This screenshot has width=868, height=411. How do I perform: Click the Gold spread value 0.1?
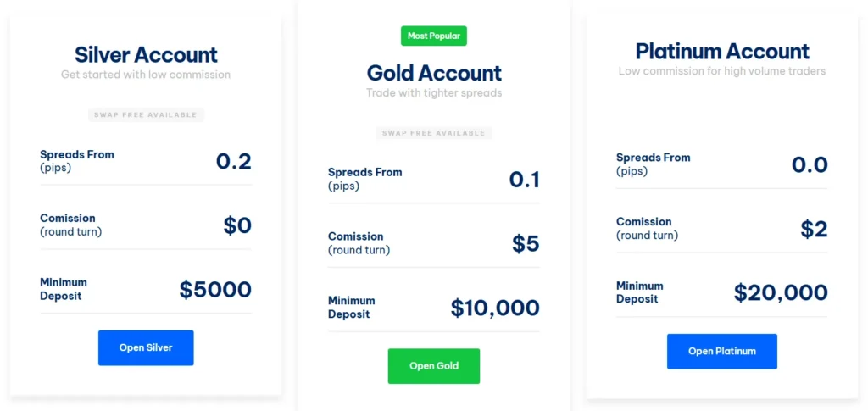[524, 179]
